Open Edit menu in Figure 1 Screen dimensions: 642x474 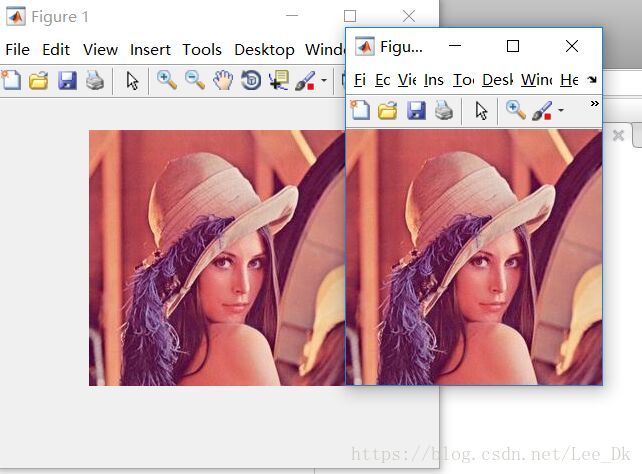(56, 50)
